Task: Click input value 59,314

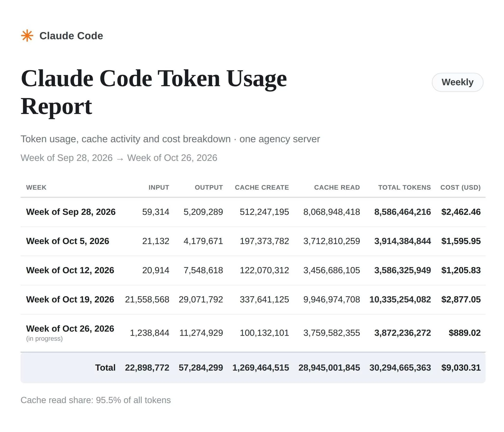Action: (x=156, y=212)
